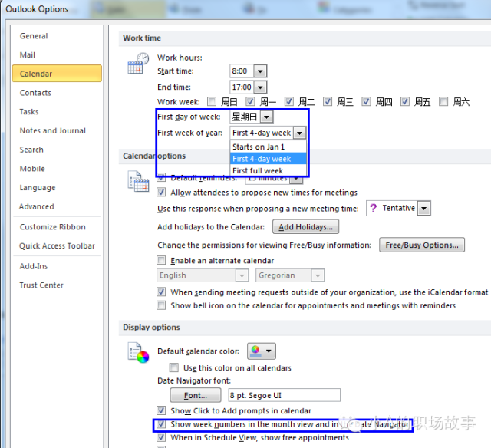The image size is (491, 448).
Task: Select Mail in the options sidebar
Action: point(28,55)
